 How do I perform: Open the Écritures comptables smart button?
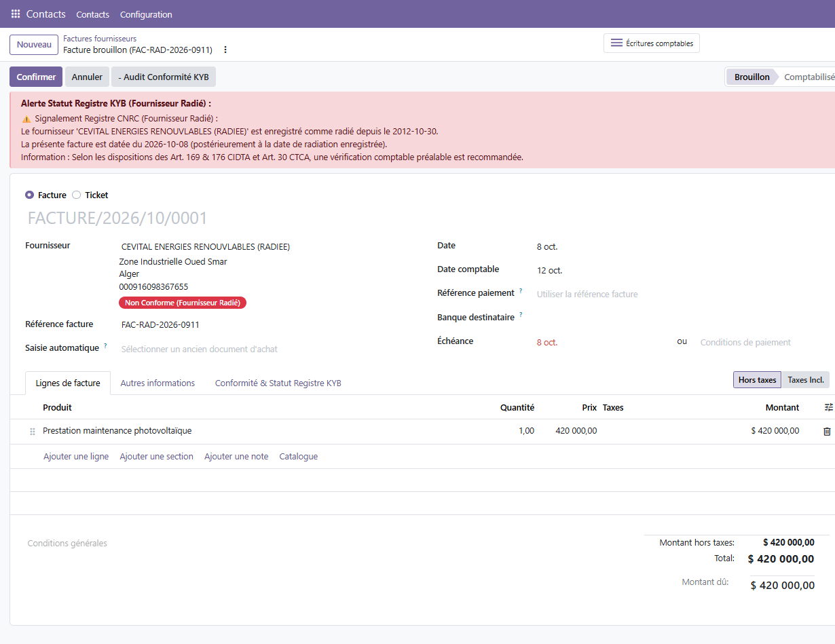click(x=652, y=43)
